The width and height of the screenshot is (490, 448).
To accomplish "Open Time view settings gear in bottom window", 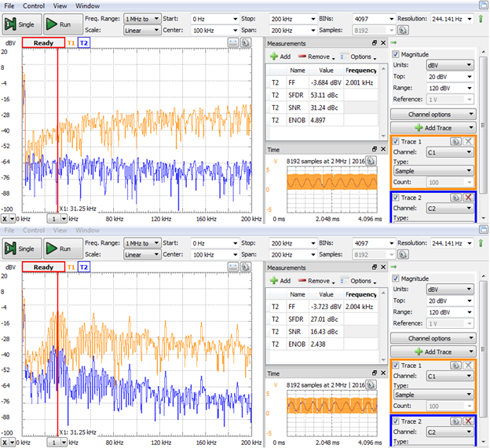I will pyautogui.click(x=371, y=384).
